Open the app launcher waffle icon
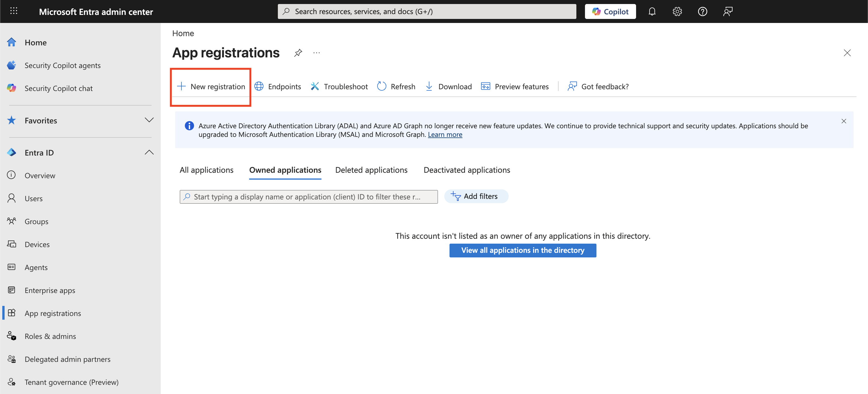This screenshot has height=394, width=868. pos(14,11)
